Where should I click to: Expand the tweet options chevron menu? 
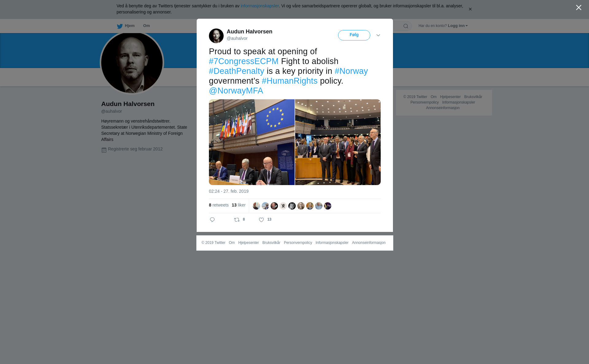pyautogui.click(x=378, y=35)
